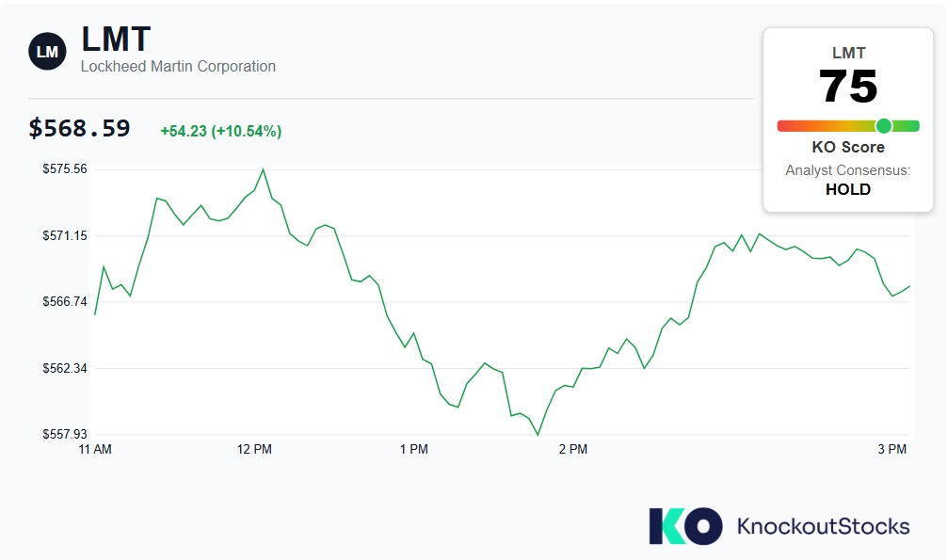The width and height of the screenshot is (947, 560).
Task: Click the HOLD consensus rating
Action: [x=848, y=189]
